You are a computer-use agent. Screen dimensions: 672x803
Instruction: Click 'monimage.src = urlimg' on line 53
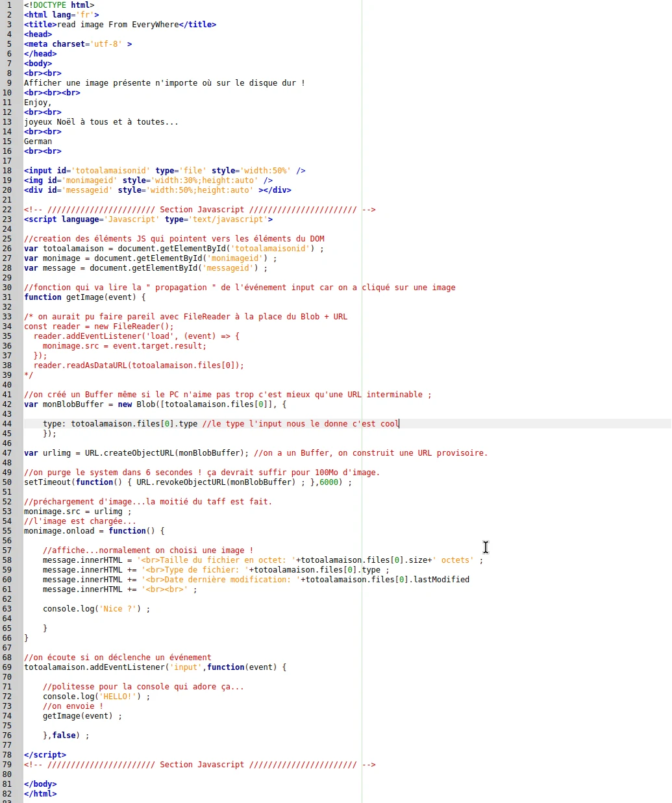coord(73,512)
